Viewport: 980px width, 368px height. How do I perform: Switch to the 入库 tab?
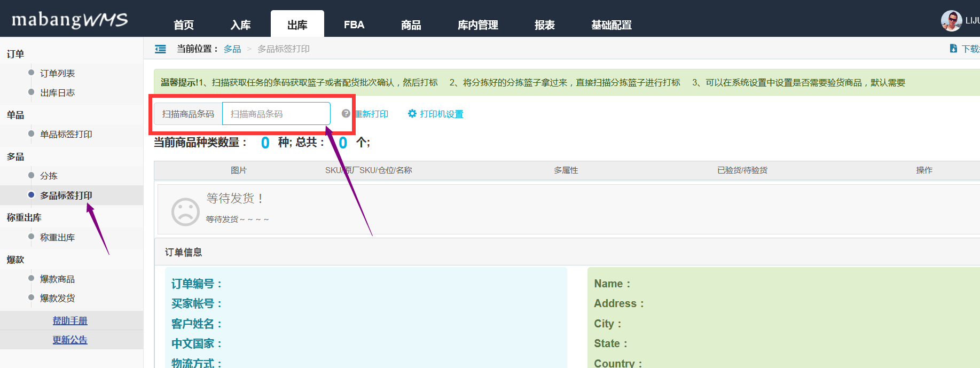(241, 25)
